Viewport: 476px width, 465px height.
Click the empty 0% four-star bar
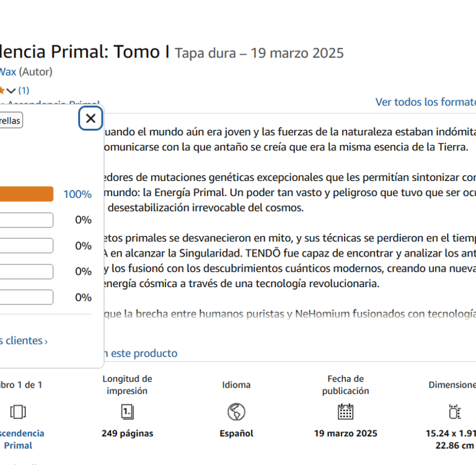pos(26,220)
